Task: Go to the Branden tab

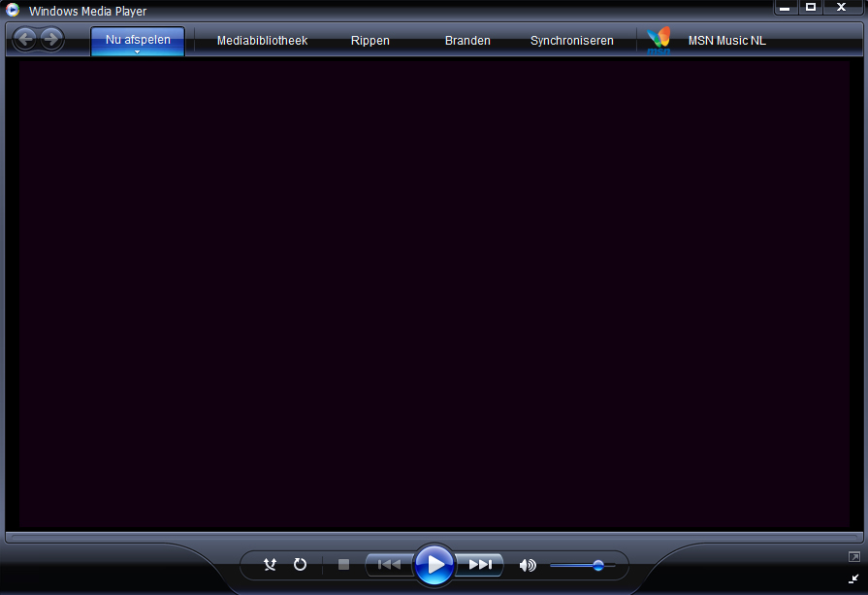Action: click(x=467, y=41)
